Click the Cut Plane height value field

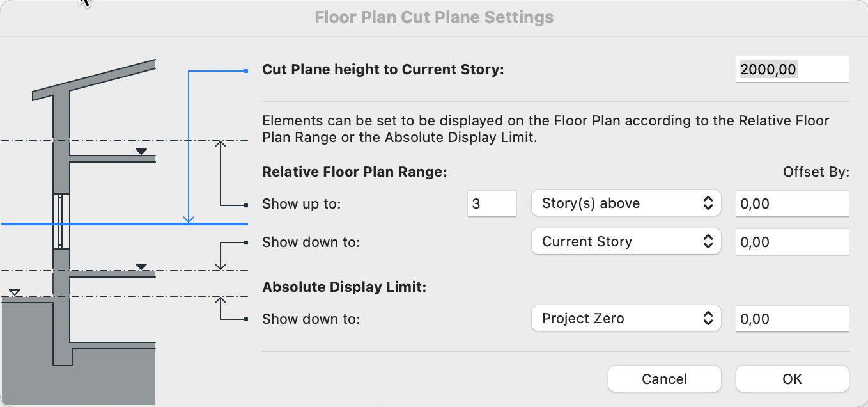pos(793,69)
